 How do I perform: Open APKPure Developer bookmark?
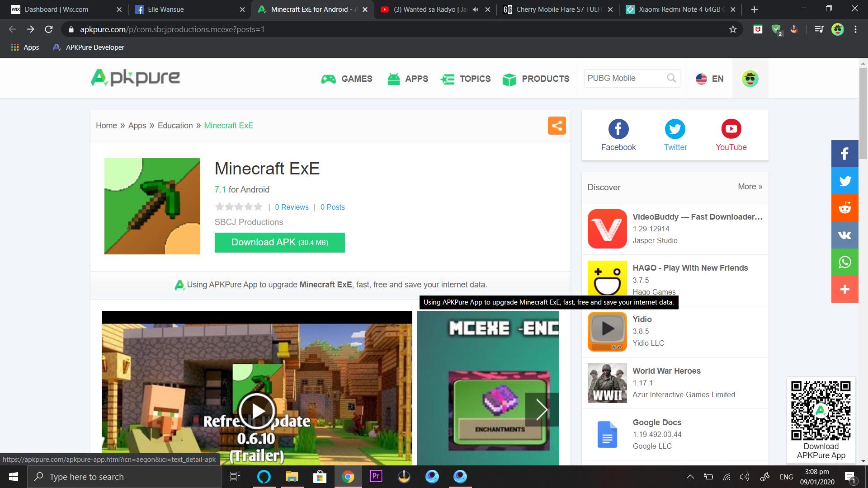click(x=89, y=47)
